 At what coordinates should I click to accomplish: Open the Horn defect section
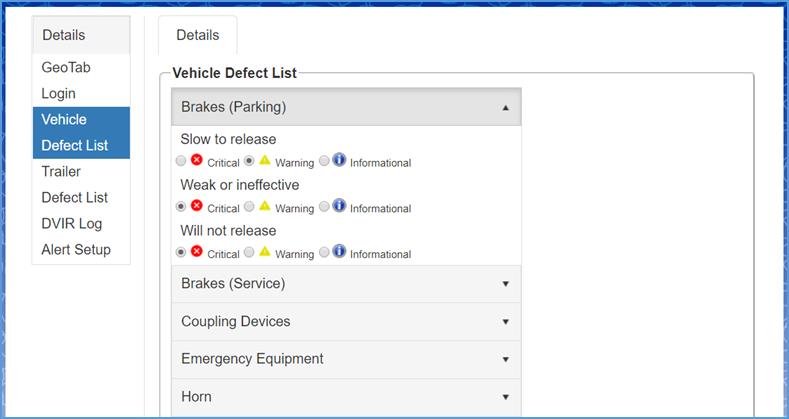click(346, 397)
